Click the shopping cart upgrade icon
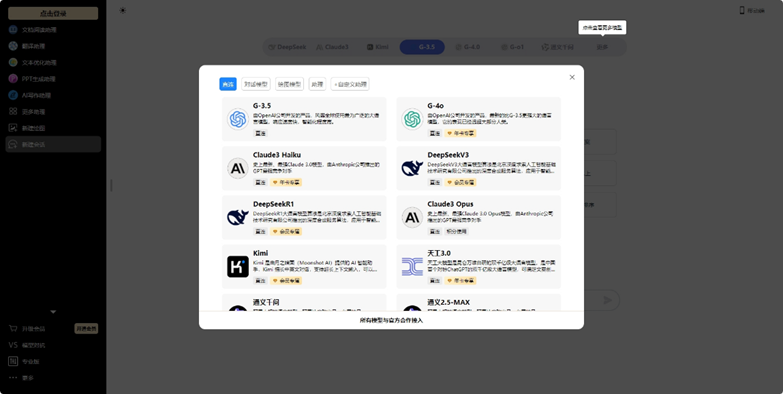 tap(13, 329)
